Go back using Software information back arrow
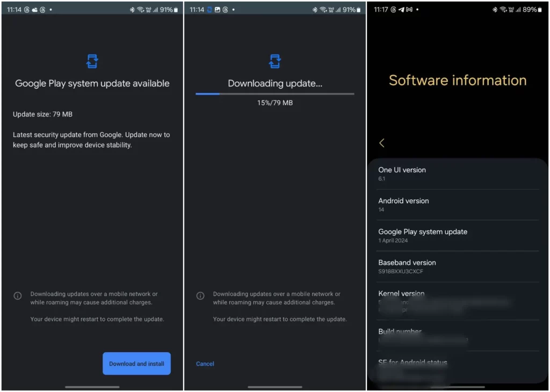 pyautogui.click(x=382, y=143)
